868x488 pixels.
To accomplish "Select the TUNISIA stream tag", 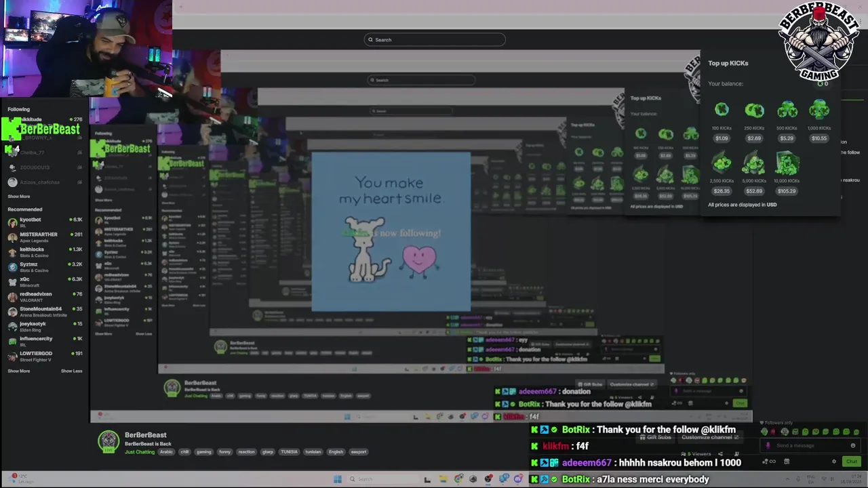I will tap(290, 452).
